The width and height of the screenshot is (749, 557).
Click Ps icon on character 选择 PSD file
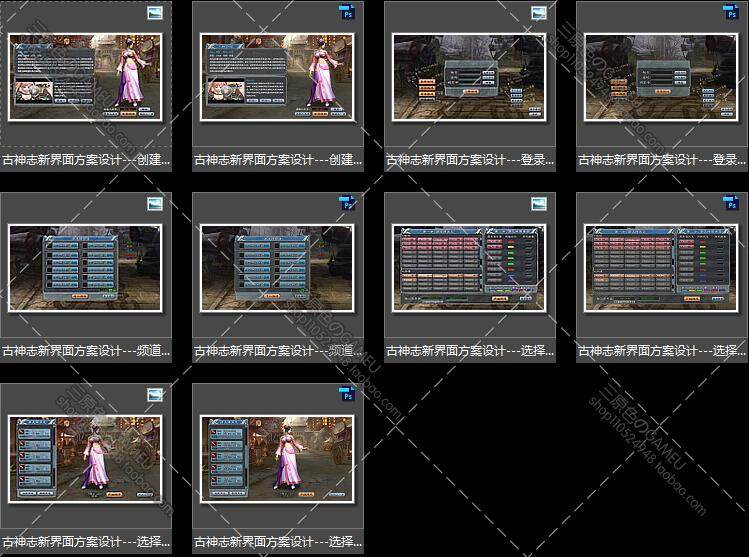click(x=347, y=394)
